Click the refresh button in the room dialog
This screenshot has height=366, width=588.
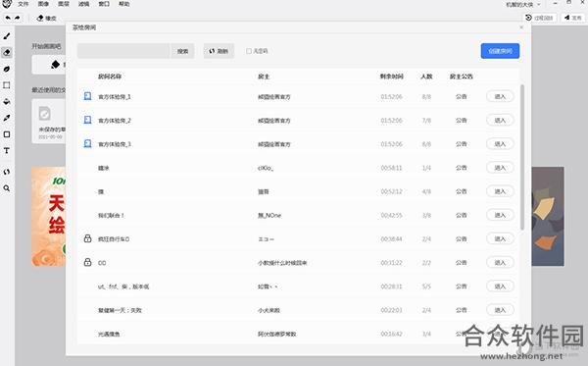(219, 51)
